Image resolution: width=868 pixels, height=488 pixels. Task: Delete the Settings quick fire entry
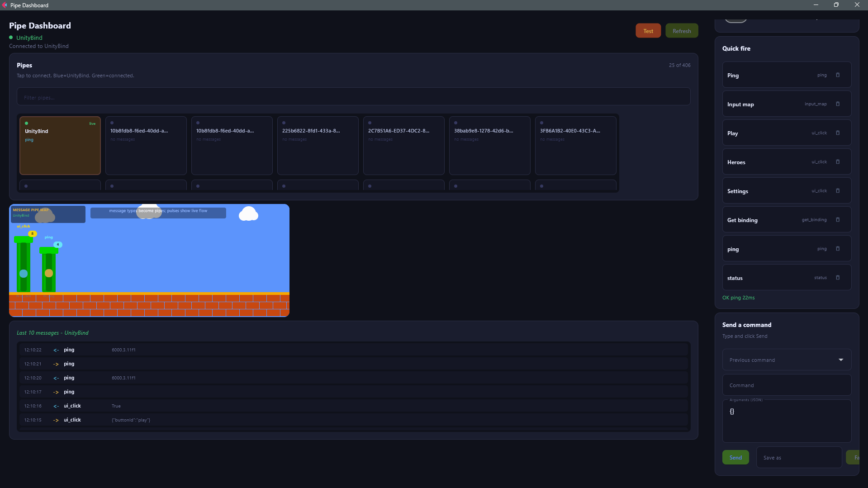[x=837, y=191]
